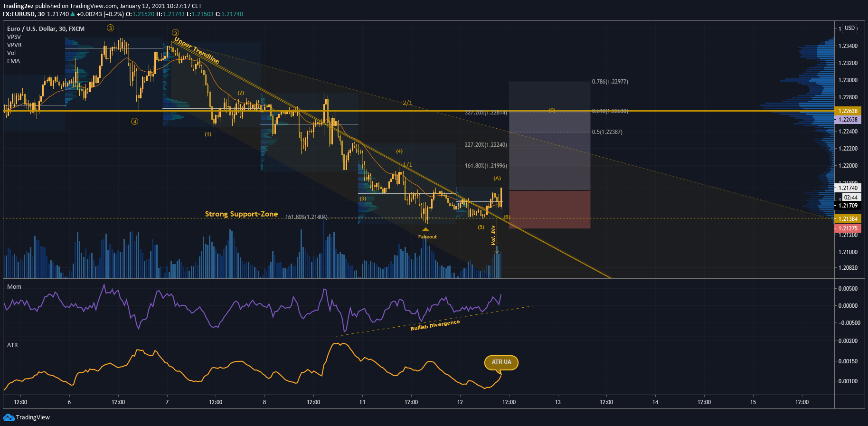Select the VPVR indicator label
The height and width of the screenshot is (426, 868).
[x=14, y=45]
